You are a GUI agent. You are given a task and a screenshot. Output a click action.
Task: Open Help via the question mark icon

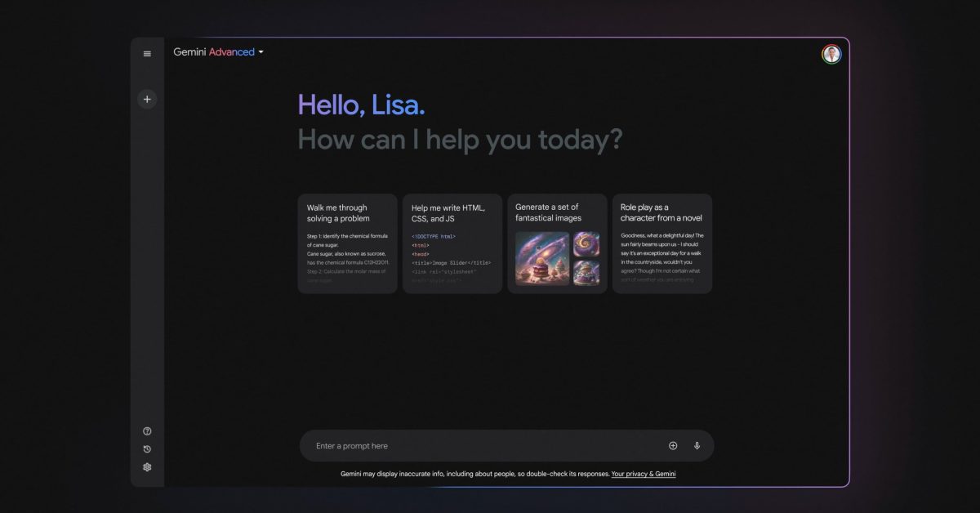click(x=147, y=430)
